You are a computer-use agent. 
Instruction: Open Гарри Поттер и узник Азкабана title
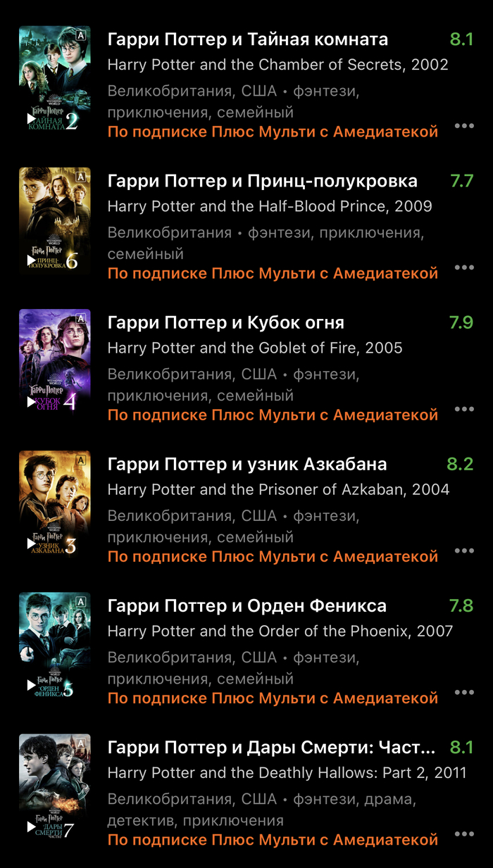coord(247,465)
